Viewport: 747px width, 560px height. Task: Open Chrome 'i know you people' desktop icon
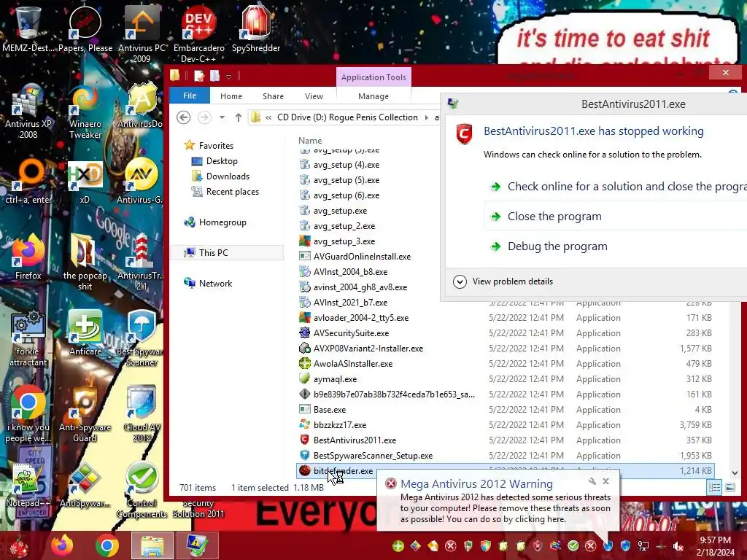click(28, 414)
